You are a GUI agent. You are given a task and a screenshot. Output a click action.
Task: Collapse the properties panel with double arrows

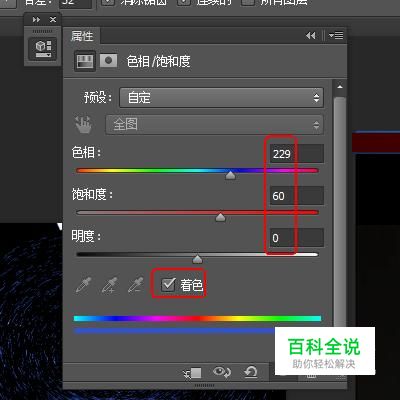point(311,35)
